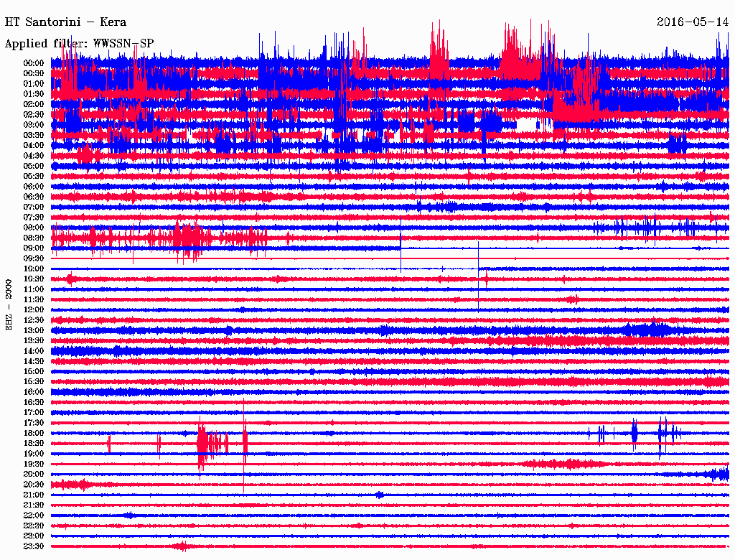Select the 05:30 time label

coord(34,176)
